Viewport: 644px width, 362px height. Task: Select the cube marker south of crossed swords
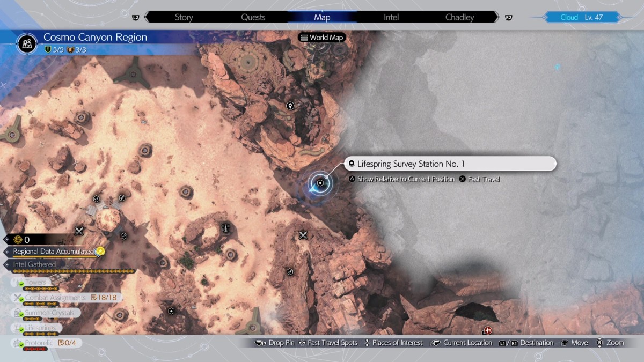(290, 272)
